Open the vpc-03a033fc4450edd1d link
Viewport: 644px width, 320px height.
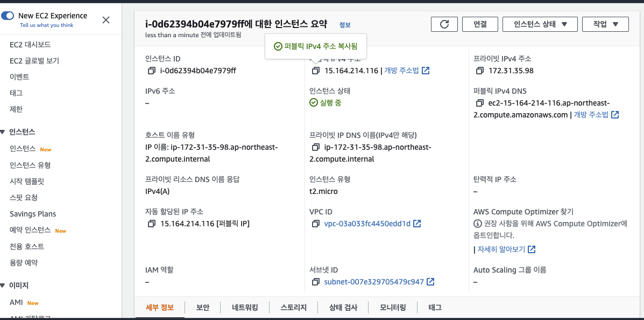[367, 224]
